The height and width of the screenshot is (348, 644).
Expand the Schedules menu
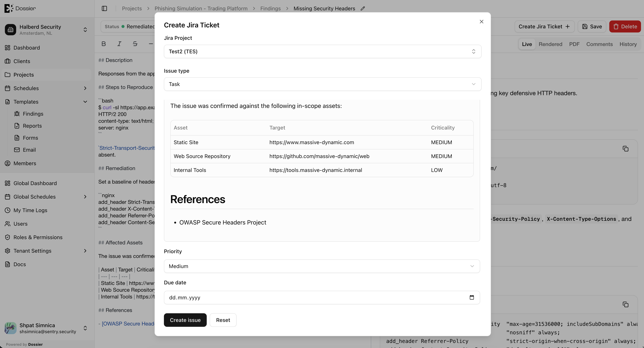tap(47, 88)
